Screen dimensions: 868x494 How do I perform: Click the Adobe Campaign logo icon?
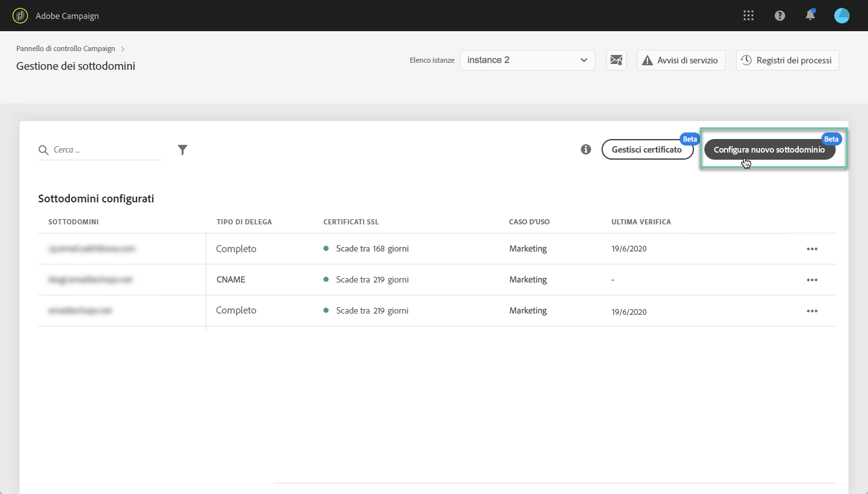[20, 16]
